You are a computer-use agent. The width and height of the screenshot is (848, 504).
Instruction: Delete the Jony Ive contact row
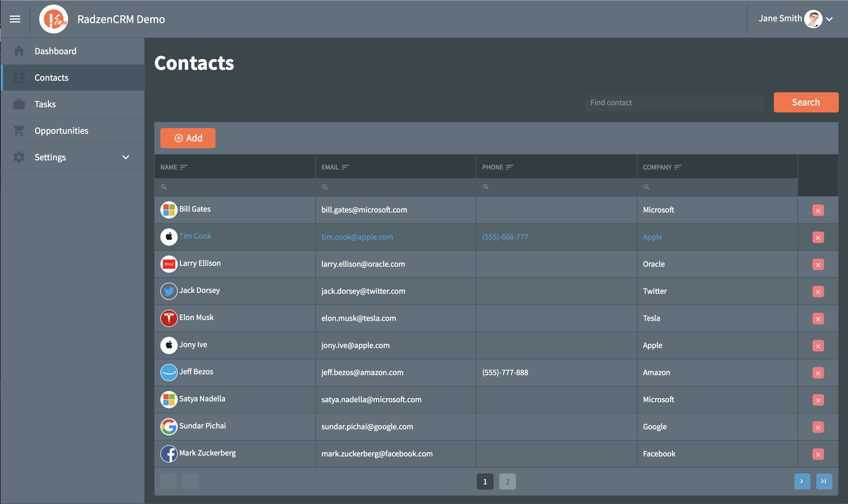click(818, 346)
